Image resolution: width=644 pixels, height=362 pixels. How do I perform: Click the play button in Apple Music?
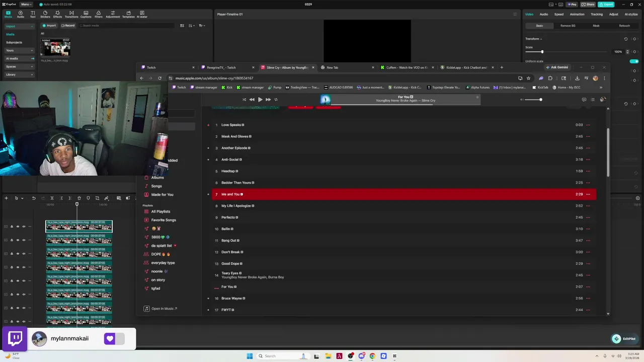click(260, 100)
